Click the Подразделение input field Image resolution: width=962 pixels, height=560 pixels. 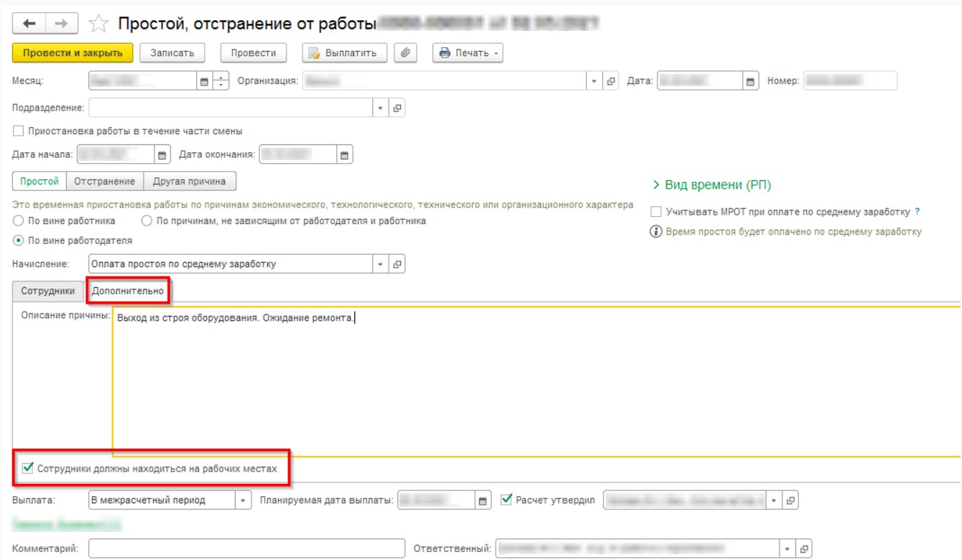231,108
